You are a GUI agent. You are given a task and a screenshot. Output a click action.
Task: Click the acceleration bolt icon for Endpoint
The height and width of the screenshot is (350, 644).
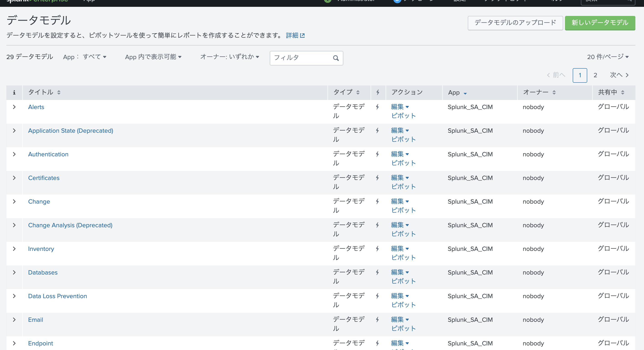tap(377, 343)
